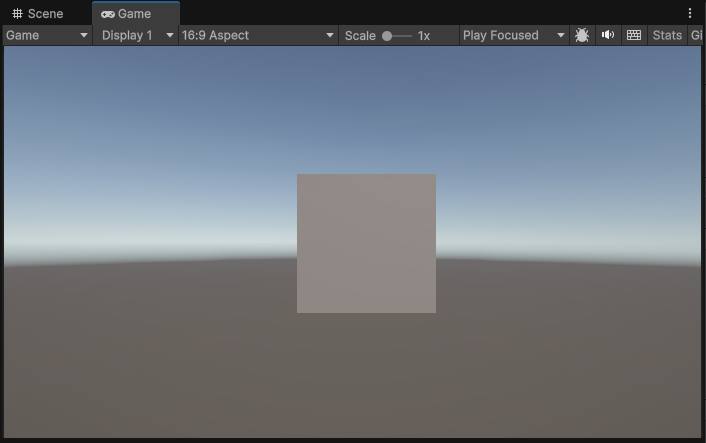Mute audio with the speaker icon
The image size is (706, 443).
tap(608, 35)
